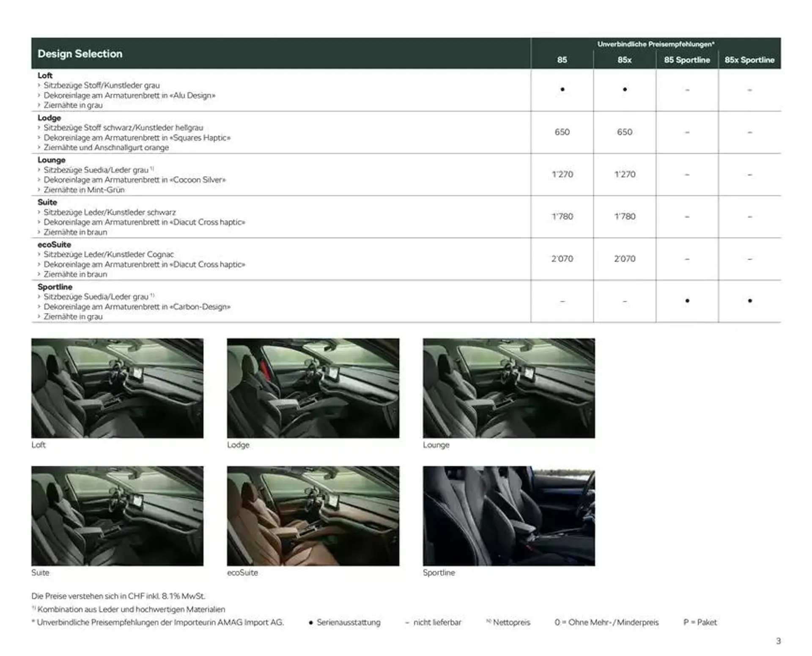
Task: Open the ecoSuite interior thumbnail image
Action: tap(313, 516)
